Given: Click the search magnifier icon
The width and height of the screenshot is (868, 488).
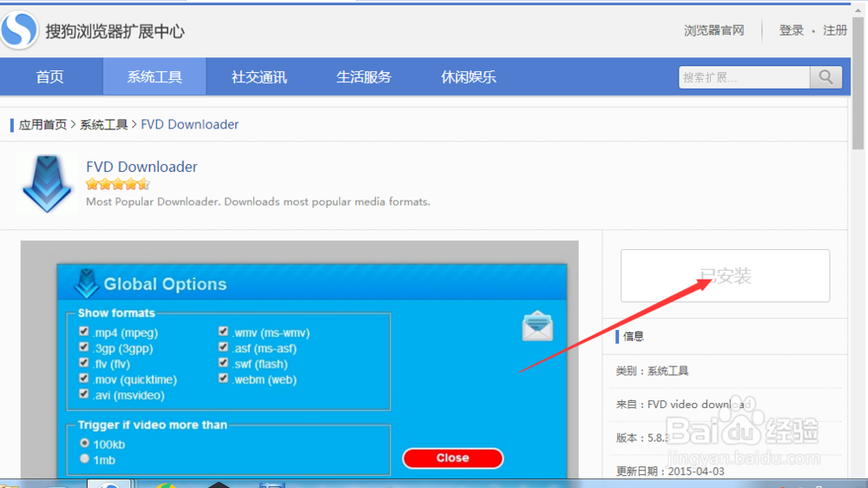Looking at the screenshot, I should pyautogui.click(x=826, y=77).
